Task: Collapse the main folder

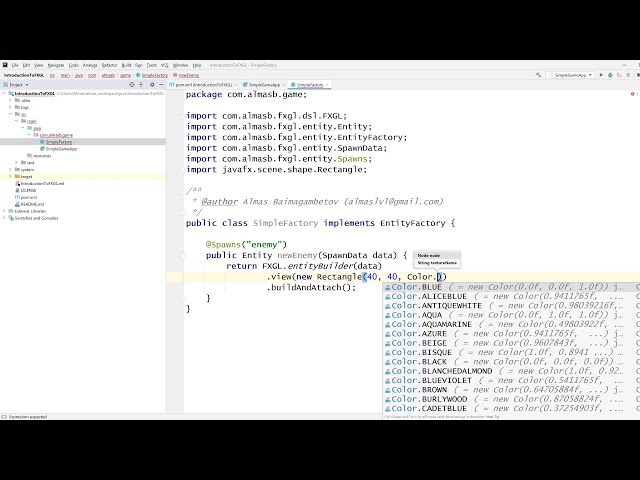Action: [x=16, y=121]
